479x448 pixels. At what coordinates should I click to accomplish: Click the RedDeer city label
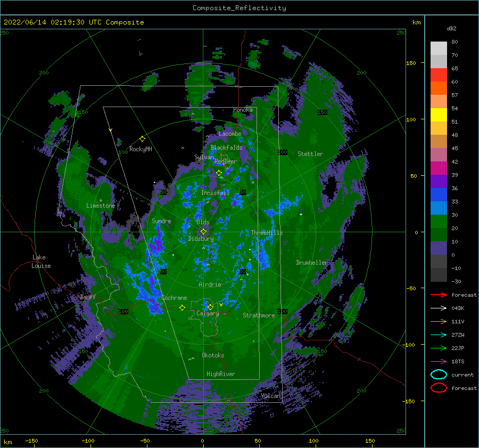click(x=226, y=161)
